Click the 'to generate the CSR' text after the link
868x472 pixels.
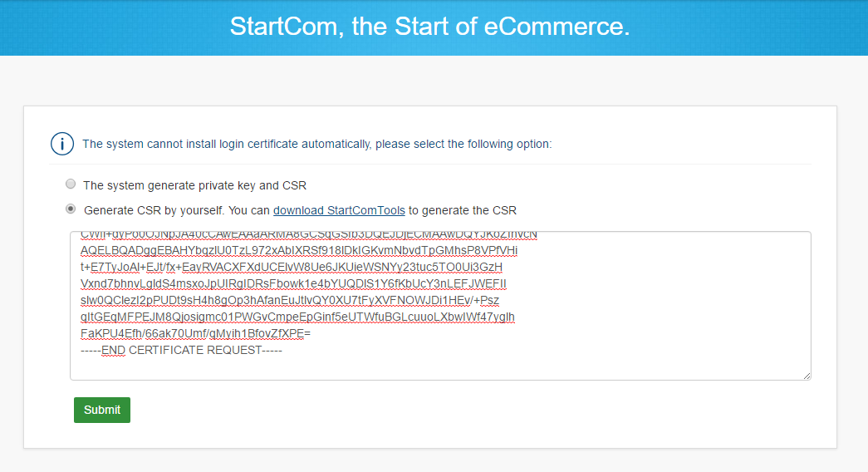tap(462, 210)
